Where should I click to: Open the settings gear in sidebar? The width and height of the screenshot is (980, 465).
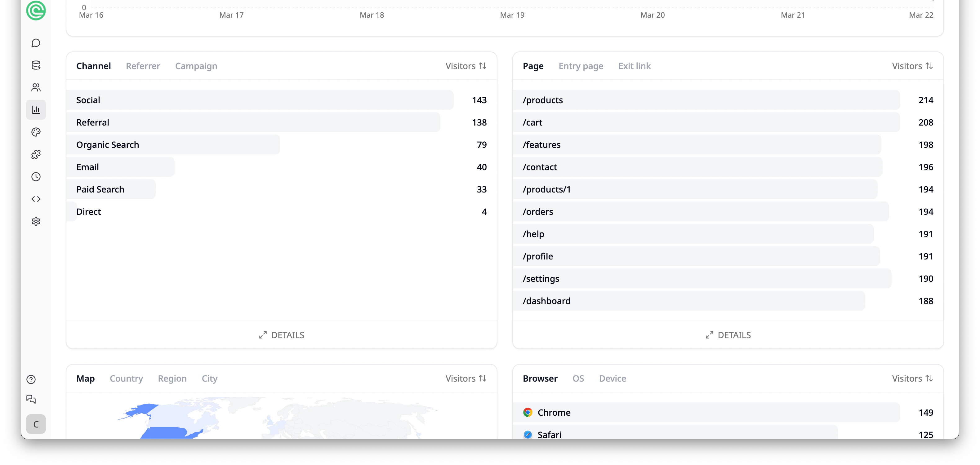tap(36, 221)
